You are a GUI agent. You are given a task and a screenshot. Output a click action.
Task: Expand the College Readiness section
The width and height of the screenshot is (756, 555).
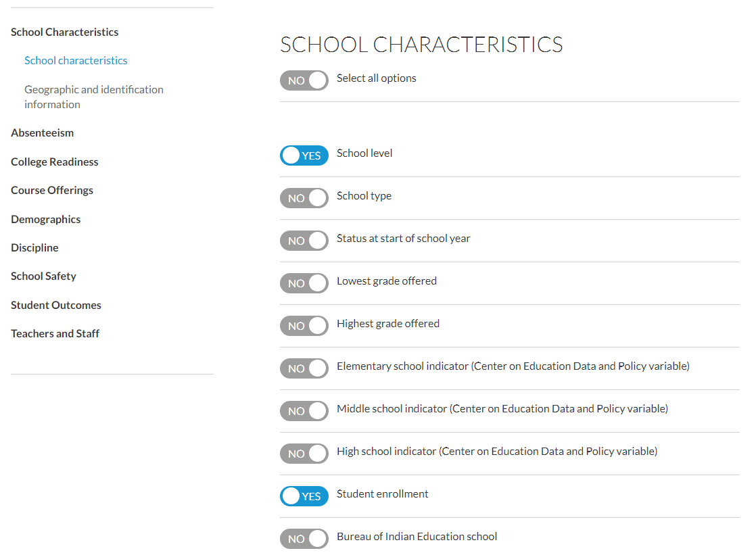[x=55, y=162]
